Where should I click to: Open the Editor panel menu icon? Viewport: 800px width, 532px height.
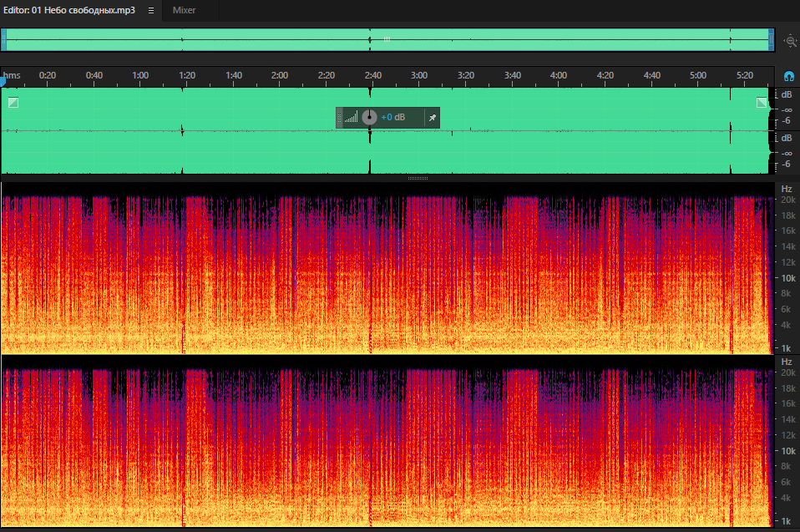151,10
